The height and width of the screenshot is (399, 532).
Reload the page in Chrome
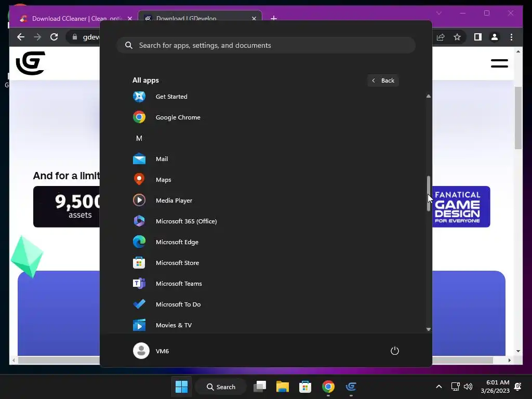pyautogui.click(x=54, y=37)
